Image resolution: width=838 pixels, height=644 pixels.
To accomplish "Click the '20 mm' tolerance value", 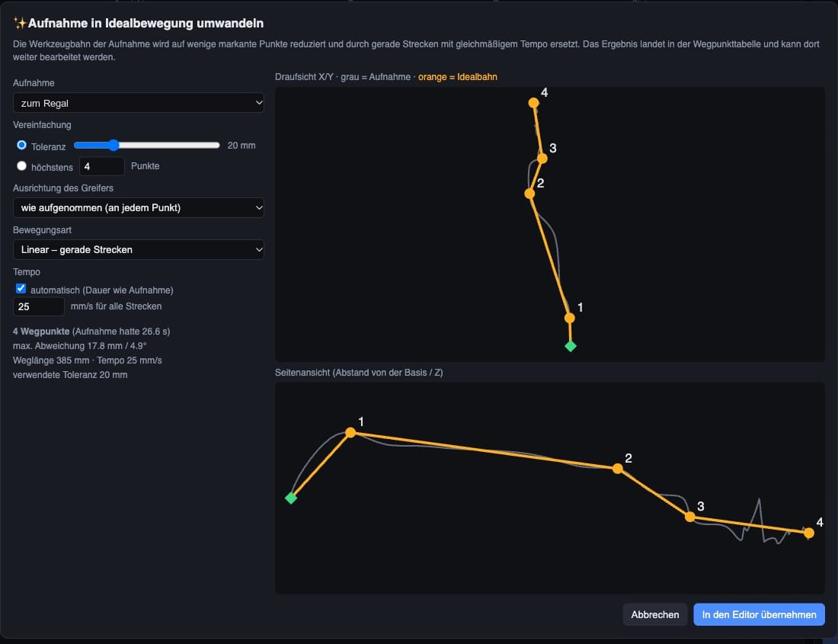I will [241, 146].
